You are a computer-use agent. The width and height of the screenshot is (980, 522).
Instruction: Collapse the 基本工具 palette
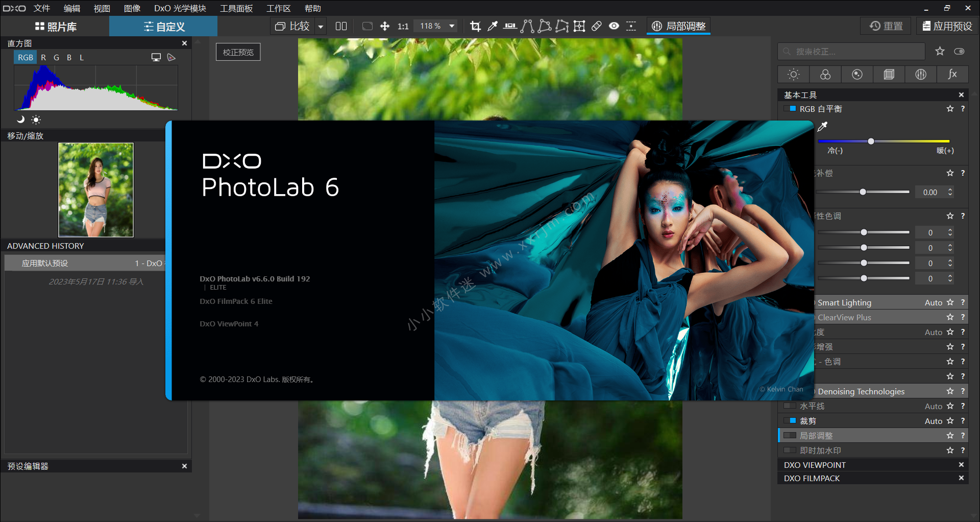(961, 95)
